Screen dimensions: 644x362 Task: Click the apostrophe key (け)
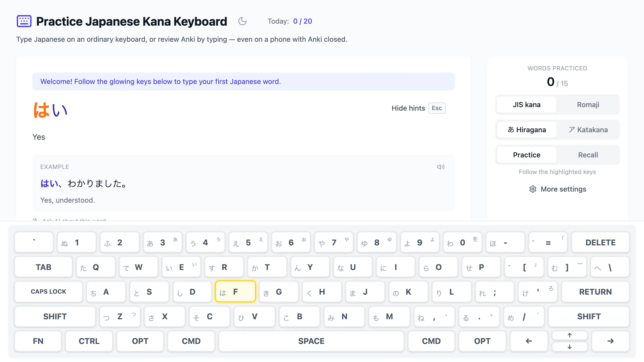538,292
